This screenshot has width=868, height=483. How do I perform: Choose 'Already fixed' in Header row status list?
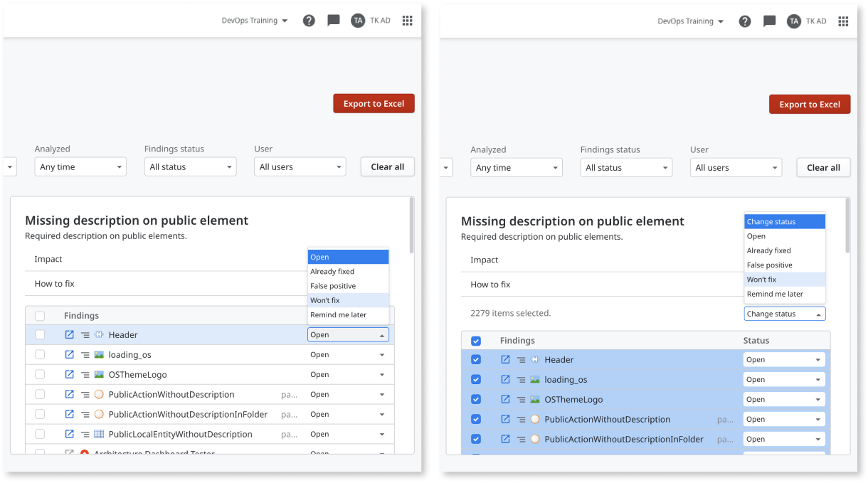(332, 272)
